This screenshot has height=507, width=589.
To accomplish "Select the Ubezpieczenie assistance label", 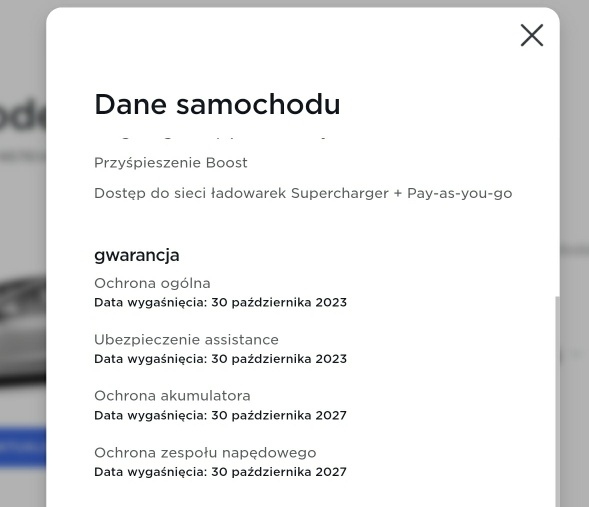I will [x=186, y=340].
